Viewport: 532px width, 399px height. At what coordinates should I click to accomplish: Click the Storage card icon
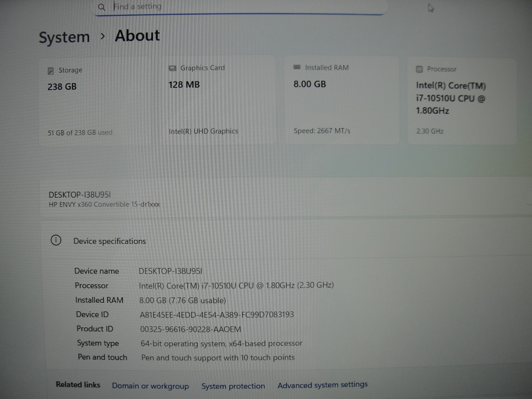(51, 71)
